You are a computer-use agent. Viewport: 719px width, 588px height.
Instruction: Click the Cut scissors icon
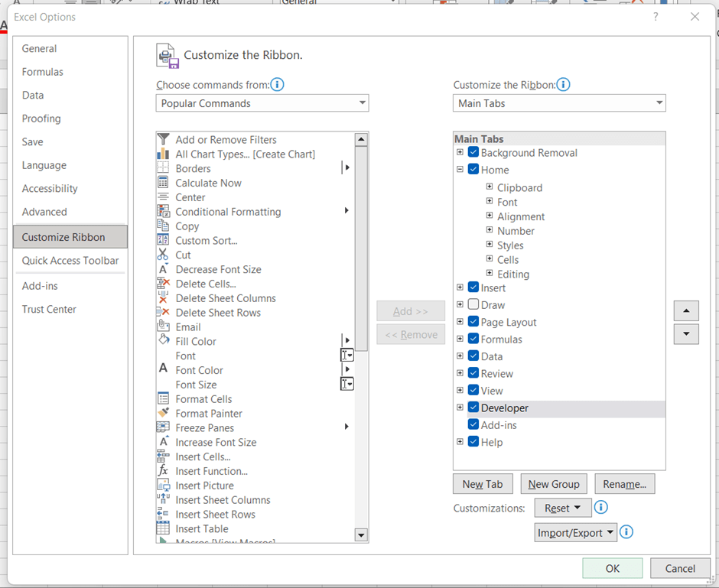click(163, 255)
